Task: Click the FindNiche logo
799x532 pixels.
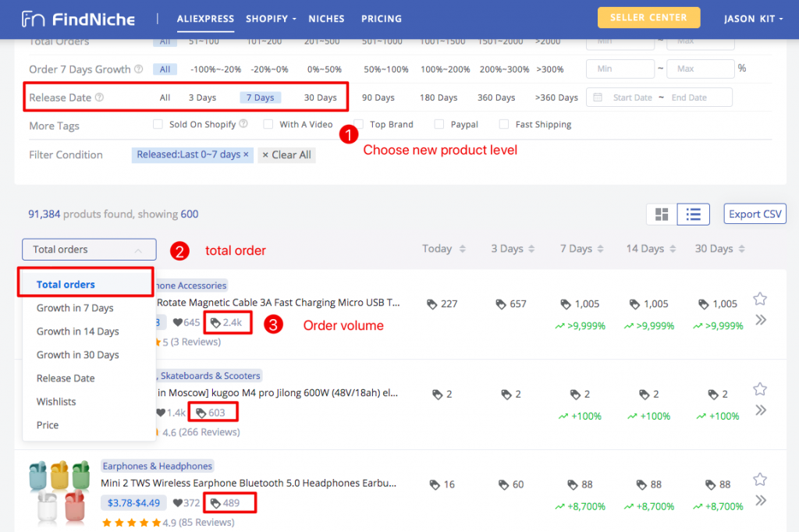Action: 79,20
